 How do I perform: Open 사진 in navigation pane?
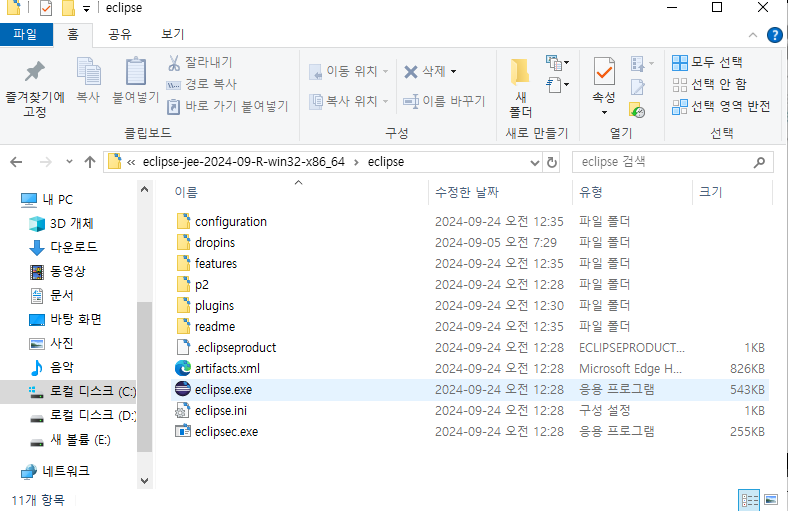(x=51, y=344)
